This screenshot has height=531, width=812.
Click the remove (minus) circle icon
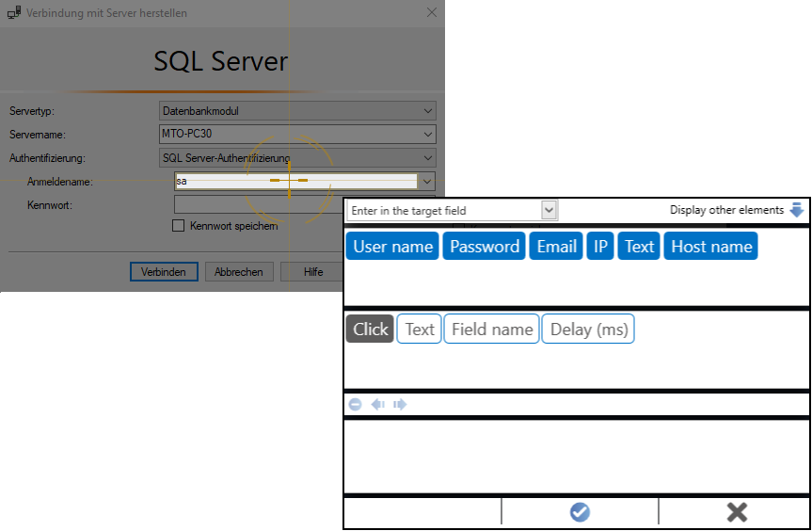click(356, 404)
